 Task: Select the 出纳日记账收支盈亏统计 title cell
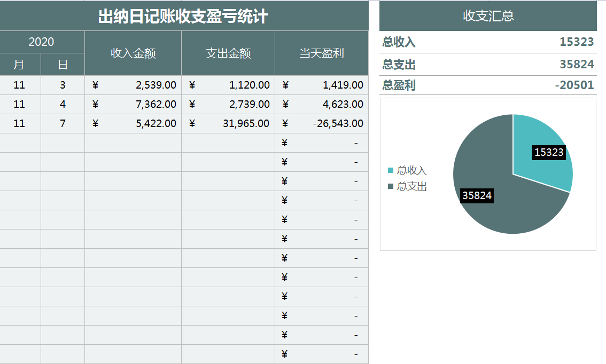(183, 17)
